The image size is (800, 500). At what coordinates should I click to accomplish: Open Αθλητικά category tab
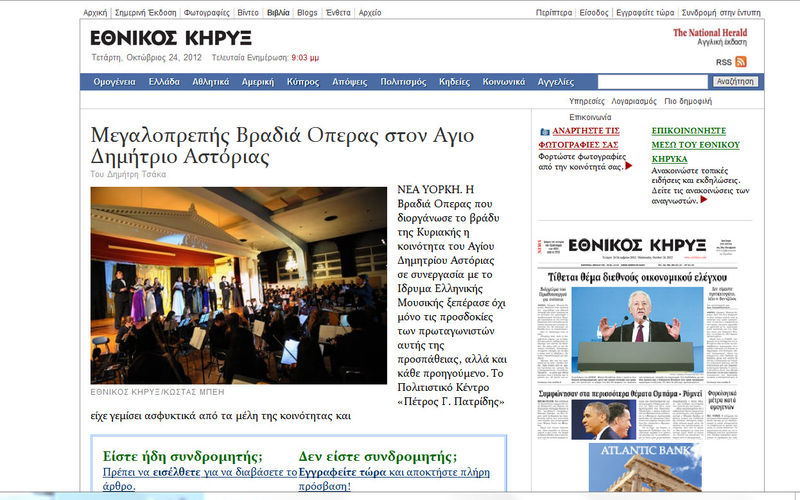tap(211, 82)
